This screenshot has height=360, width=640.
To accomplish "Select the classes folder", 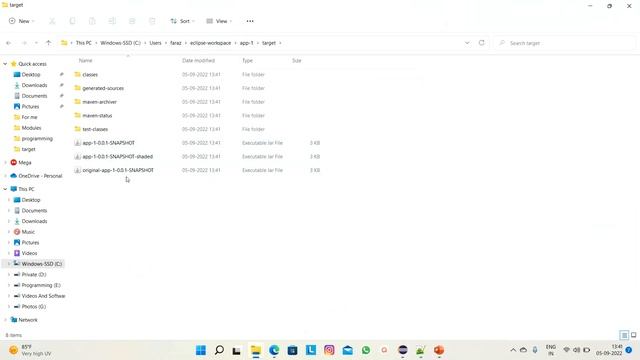I will coord(90,75).
